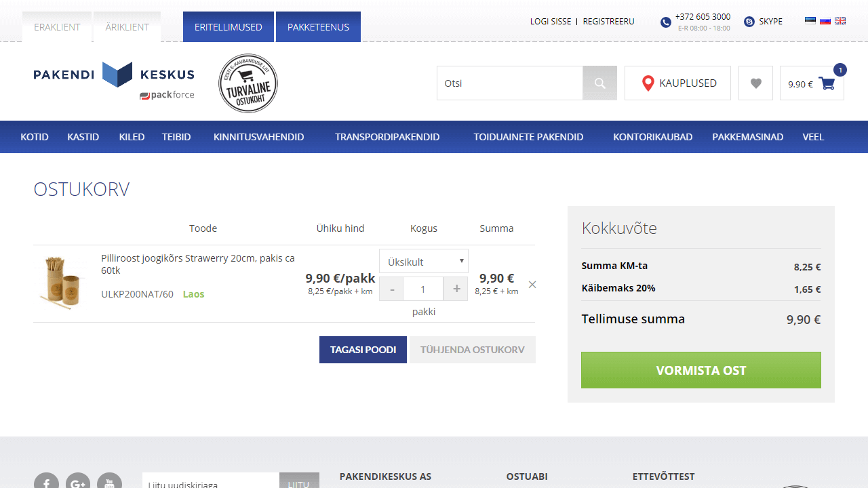
Task: Increase quantity with plus button
Action: 456,289
